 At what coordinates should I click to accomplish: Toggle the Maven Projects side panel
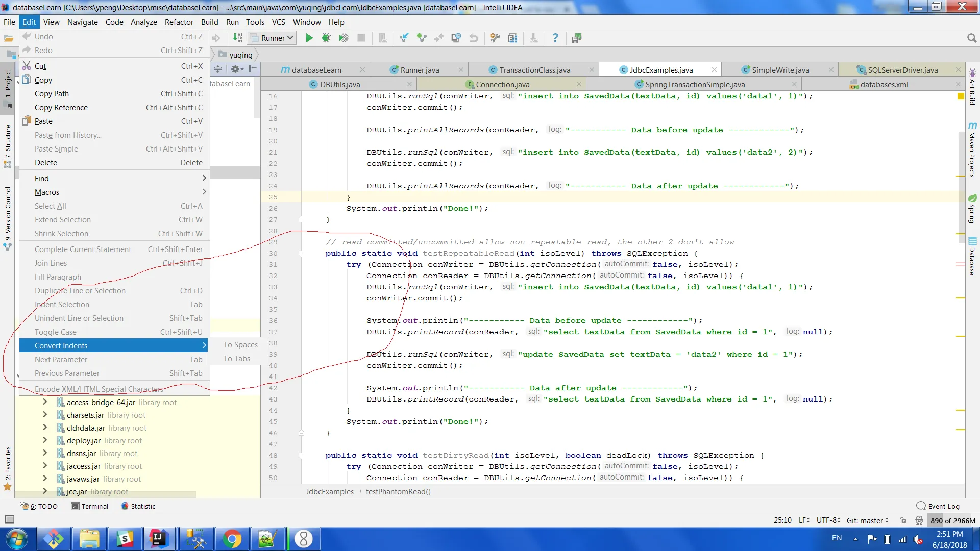[x=972, y=151]
